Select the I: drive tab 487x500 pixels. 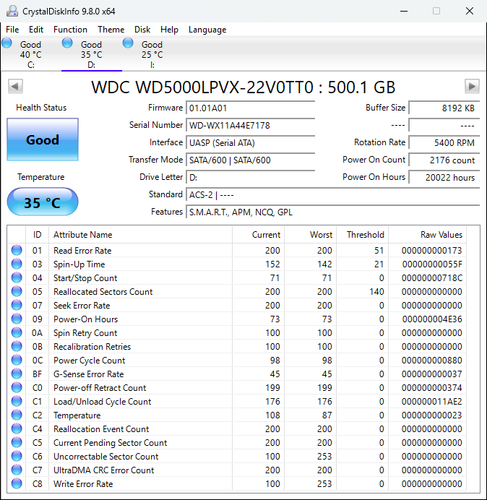tap(152, 54)
